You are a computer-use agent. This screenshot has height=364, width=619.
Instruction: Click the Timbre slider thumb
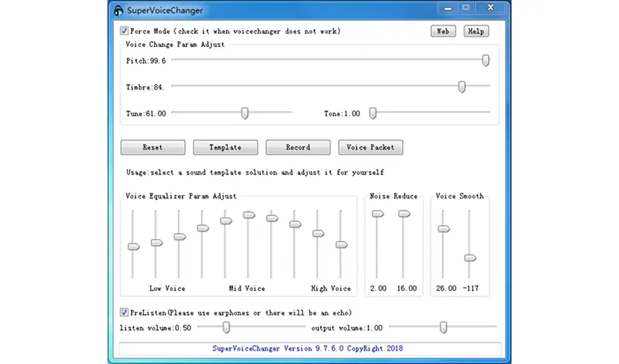461,86
